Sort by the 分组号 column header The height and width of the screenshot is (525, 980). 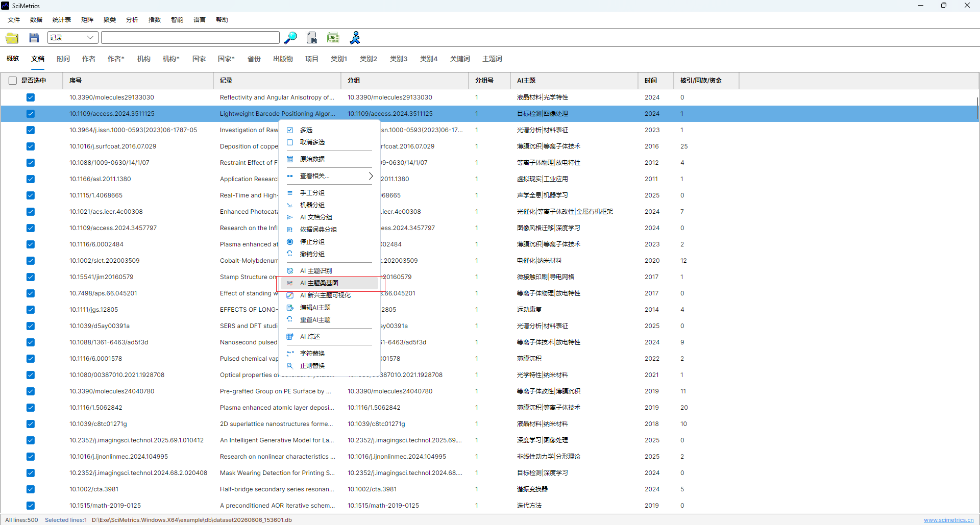[489, 81]
